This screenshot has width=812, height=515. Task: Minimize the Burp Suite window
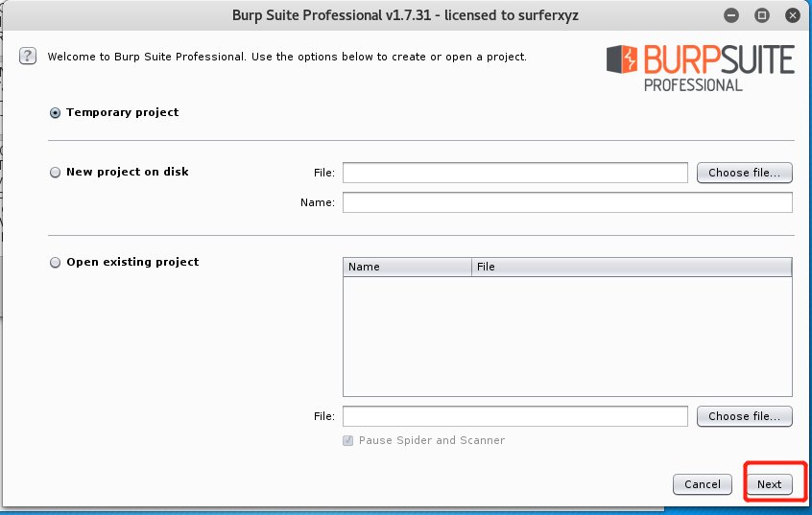(731, 15)
